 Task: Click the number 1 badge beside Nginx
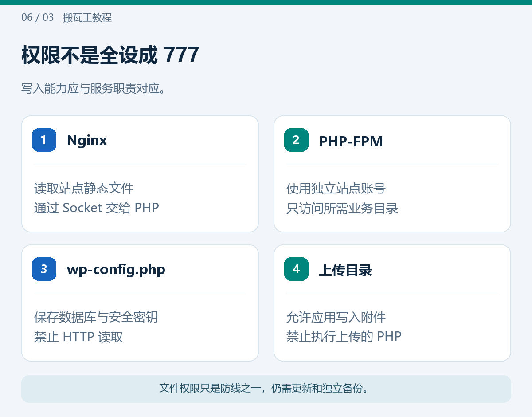pos(44,140)
